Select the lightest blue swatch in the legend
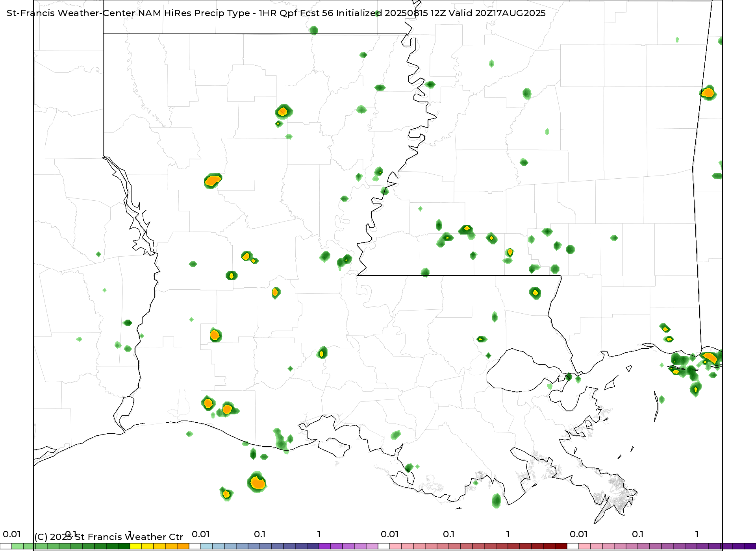The height and width of the screenshot is (551, 756). tap(207, 546)
